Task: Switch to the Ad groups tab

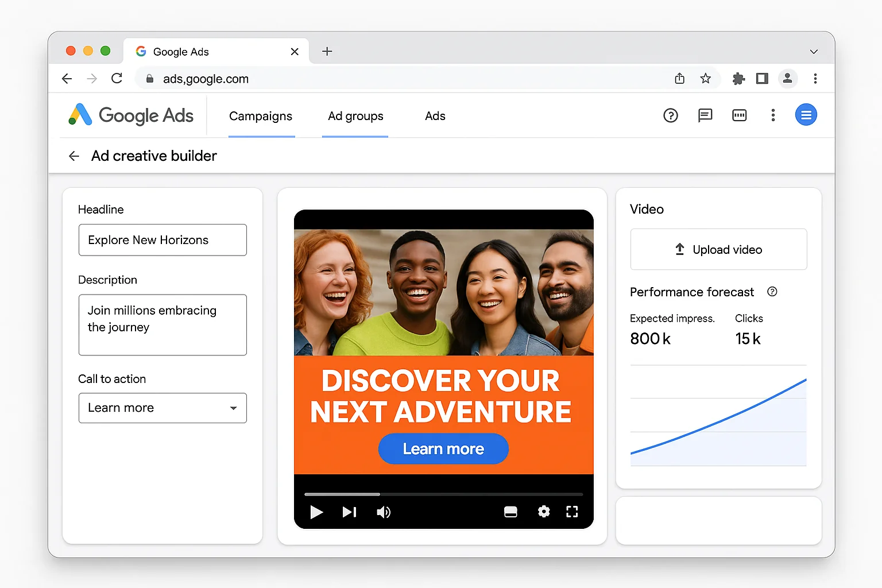Action: 355,116
